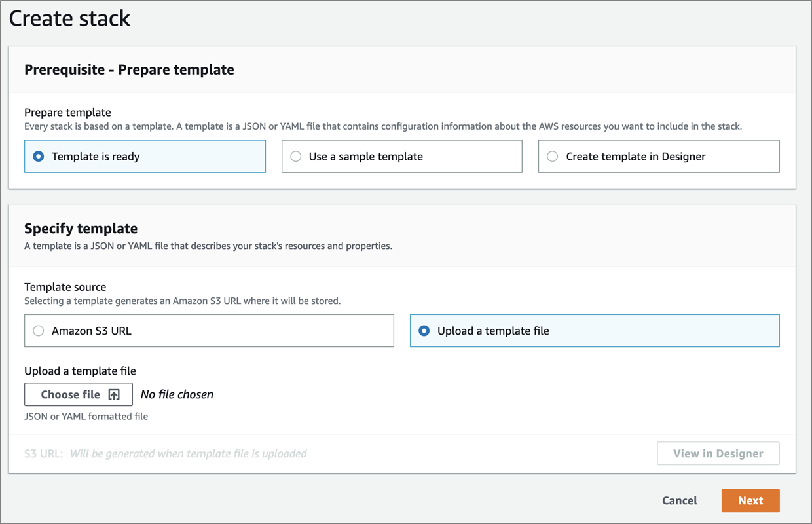Click the "Every stack is based on a template" description
This screenshot has width=812, height=524.
pos(382,126)
